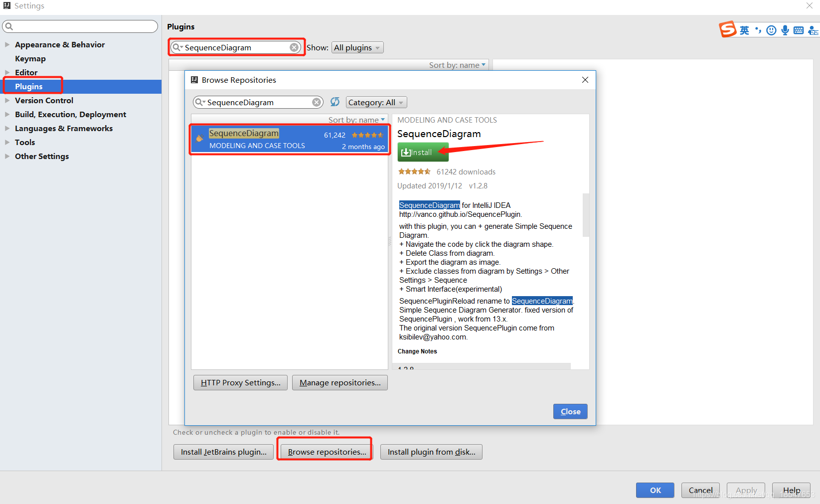
Task: Select Plugins in settings tree
Action: 81,86
